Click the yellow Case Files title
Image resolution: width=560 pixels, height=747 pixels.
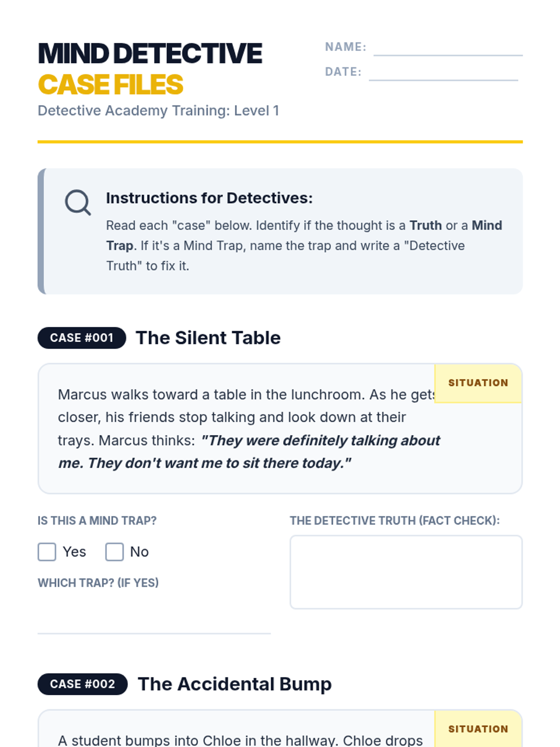pos(111,85)
